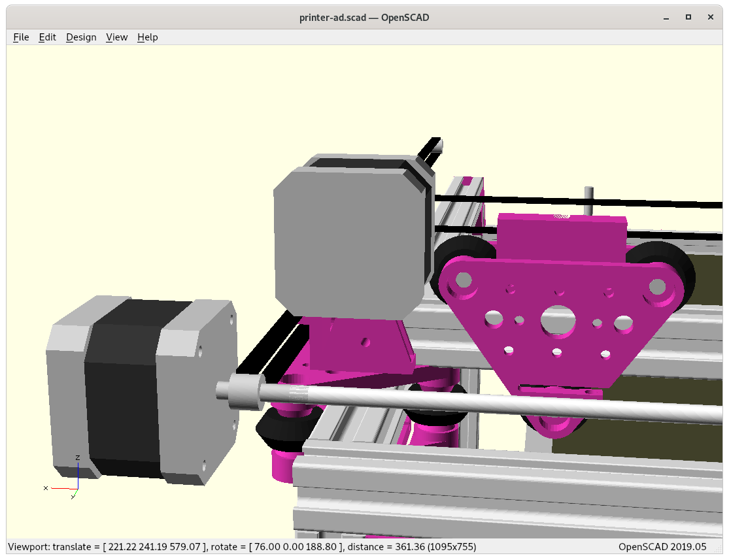Open the View menu
This screenshot has width=729, height=560.
(x=116, y=37)
